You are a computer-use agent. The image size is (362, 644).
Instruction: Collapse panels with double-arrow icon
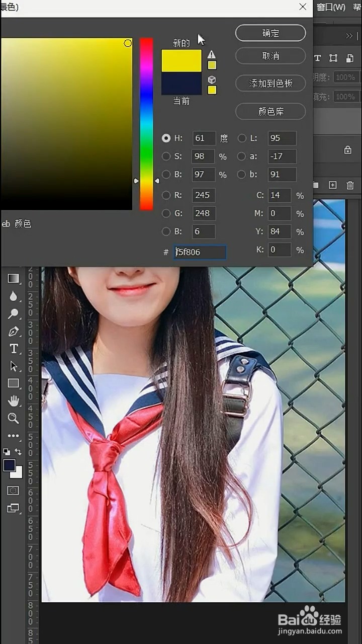coord(349,36)
